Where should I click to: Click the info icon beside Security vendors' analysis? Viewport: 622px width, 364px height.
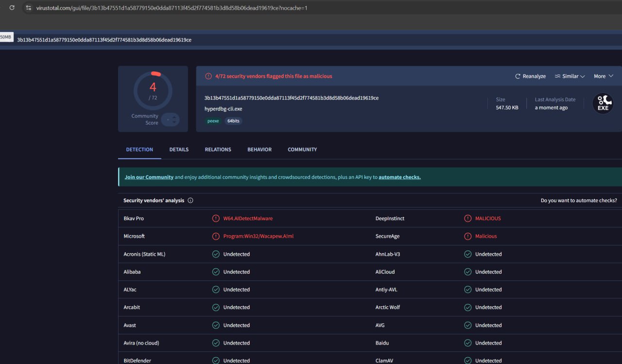tap(190, 200)
